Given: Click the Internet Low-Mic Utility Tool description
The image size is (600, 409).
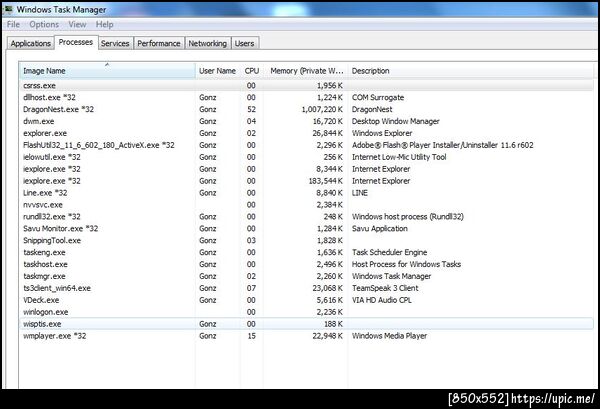Looking at the screenshot, I should [x=399, y=156].
